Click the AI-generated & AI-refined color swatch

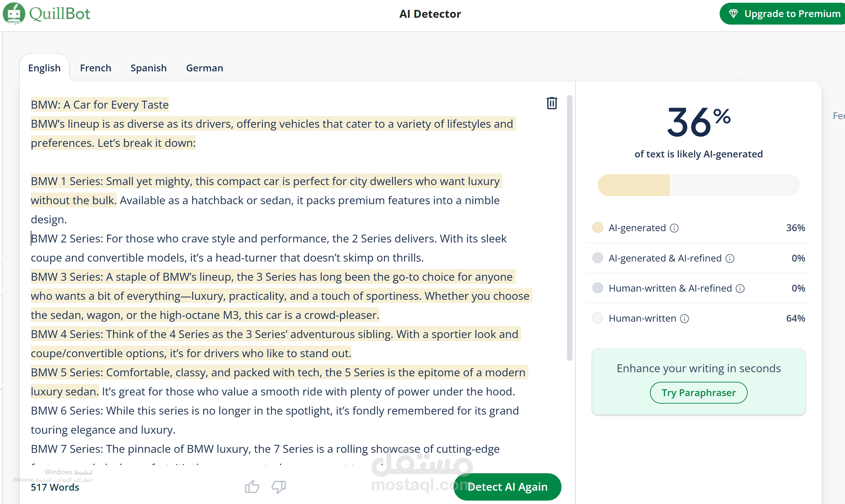click(598, 258)
